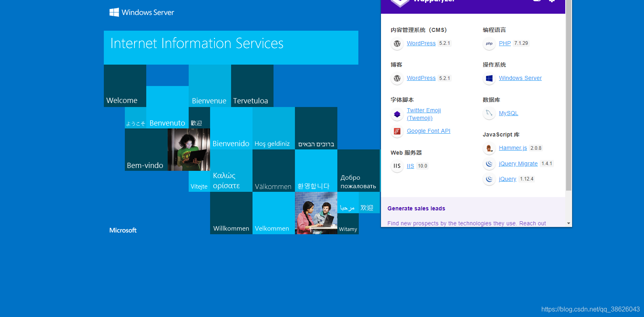Click the Bienvenido tile
Screen dimensions: 644x317
coord(231,128)
